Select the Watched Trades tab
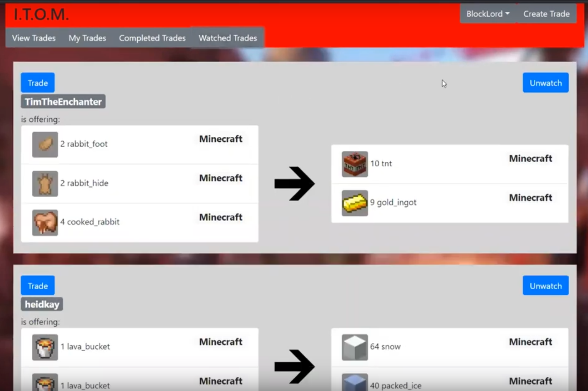588x391 pixels. tap(227, 38)
